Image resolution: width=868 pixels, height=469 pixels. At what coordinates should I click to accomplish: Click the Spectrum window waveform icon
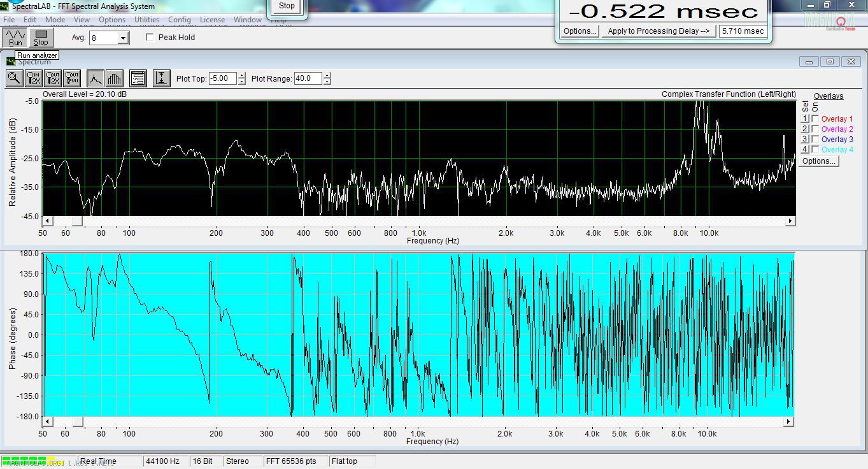click(x=11, y=61)
